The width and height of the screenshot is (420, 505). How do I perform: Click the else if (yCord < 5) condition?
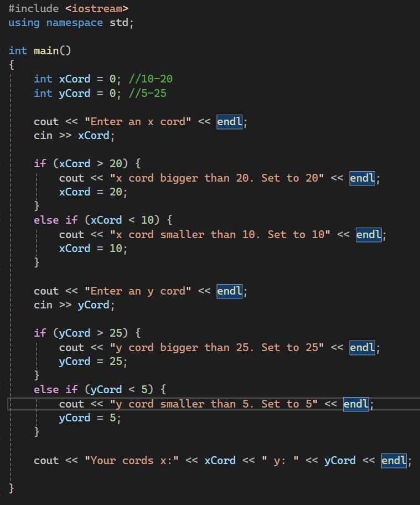tap(103, 389)
